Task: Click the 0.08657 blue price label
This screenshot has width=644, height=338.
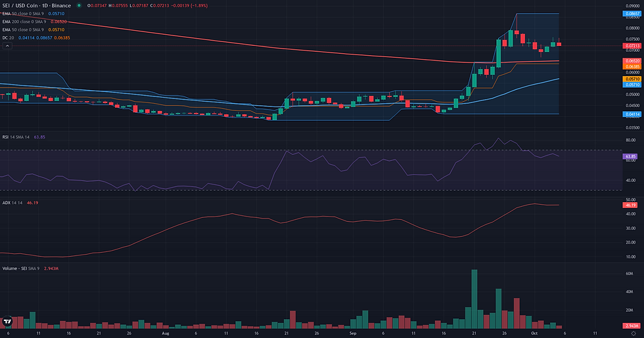Action: pos(632,14)
